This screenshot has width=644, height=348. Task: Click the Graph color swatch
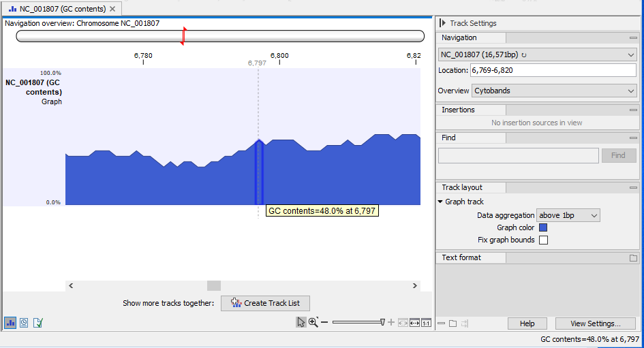pos(543,227)
